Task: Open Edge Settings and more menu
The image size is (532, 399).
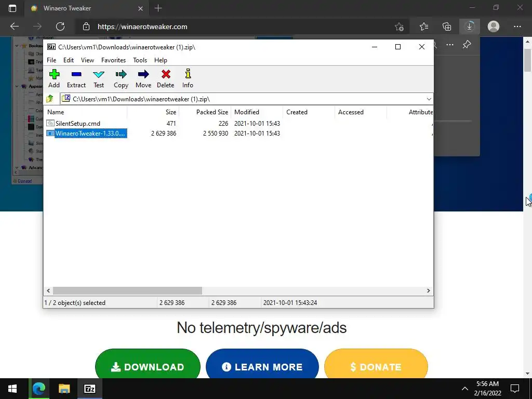Action: point(517,26)
